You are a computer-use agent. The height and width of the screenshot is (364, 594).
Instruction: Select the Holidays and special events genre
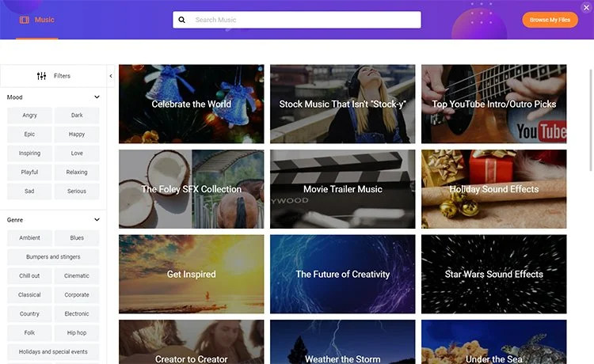pos(53,352)
